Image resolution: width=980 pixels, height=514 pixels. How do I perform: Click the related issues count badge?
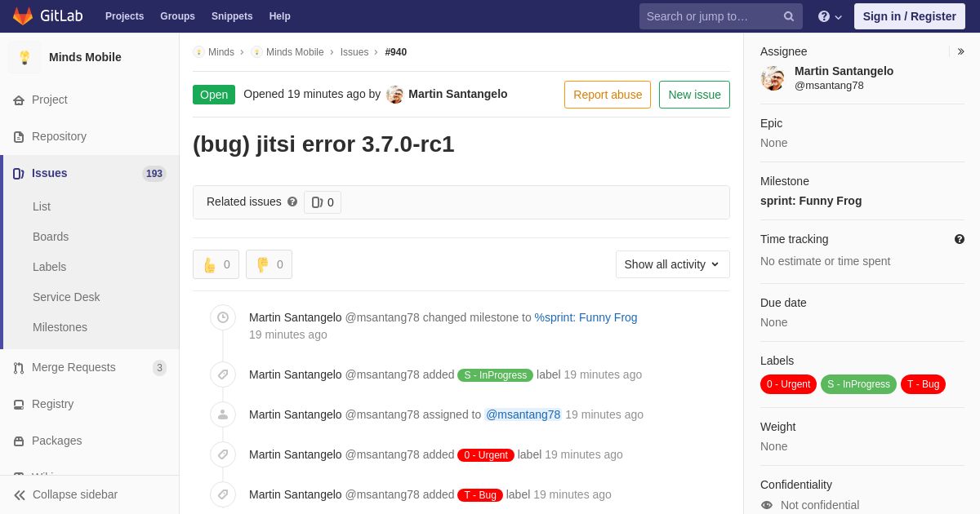pos(323,202)
